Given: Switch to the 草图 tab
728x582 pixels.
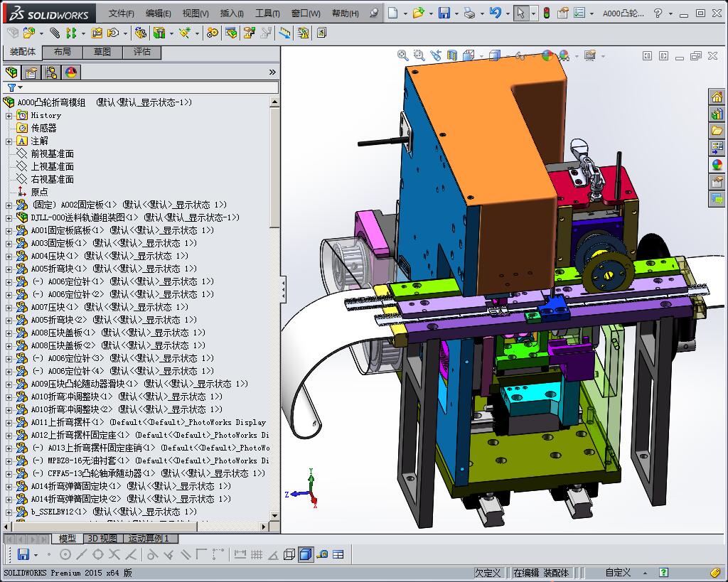Looking at the screenshot, I should [102, 52].
